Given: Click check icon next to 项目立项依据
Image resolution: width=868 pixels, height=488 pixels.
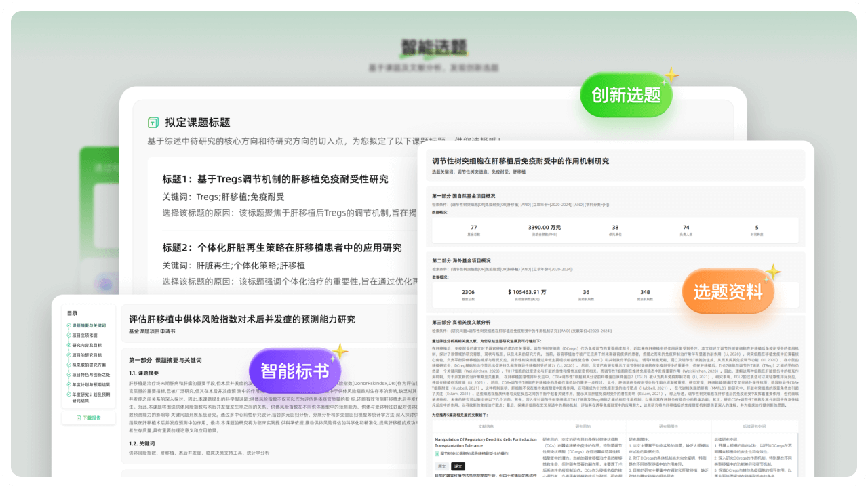Looking at the screenshot, I should point(68,335).
